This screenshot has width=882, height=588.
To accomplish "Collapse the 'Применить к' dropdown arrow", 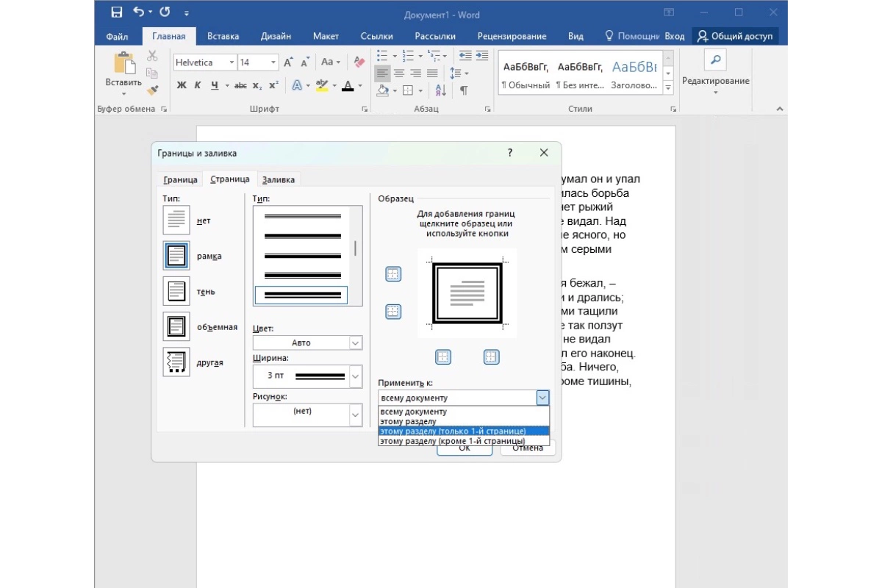I will pyautogui.click(x=542, y=398).
